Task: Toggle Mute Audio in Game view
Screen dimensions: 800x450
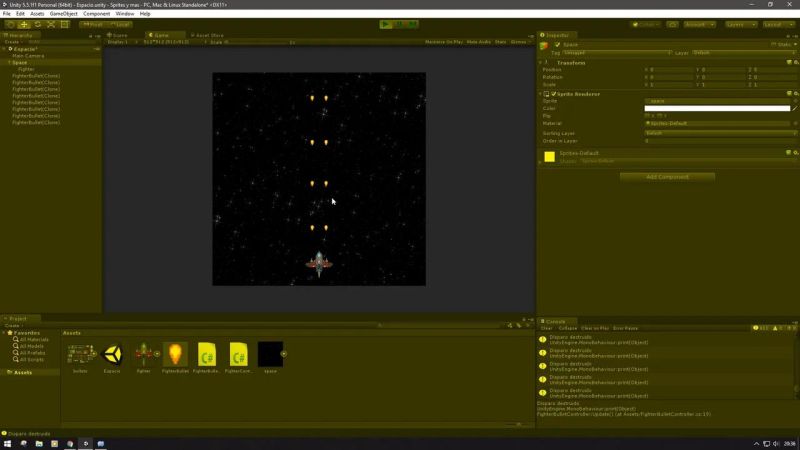Action: 479,42
